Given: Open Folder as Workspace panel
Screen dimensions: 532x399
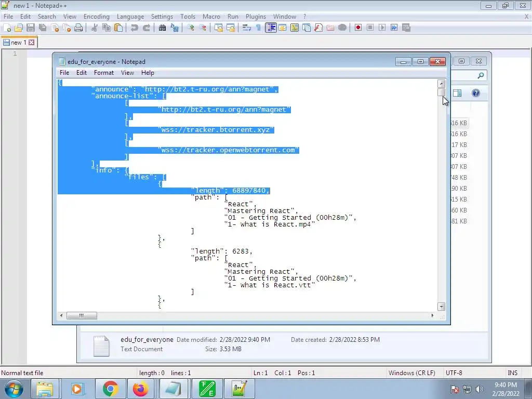Looking at the screenshot, I should (330, 28).
